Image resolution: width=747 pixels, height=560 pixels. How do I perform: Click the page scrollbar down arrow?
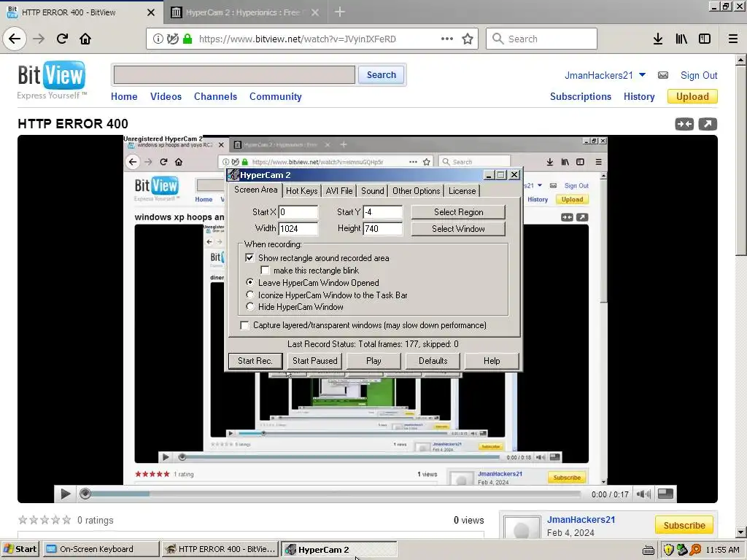pyautogui.click(x=741, y=532)
